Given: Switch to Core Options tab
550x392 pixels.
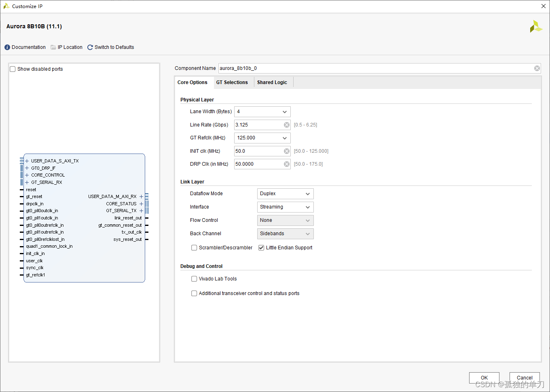Looking at the screenshot, I should (x=192, y=82).
